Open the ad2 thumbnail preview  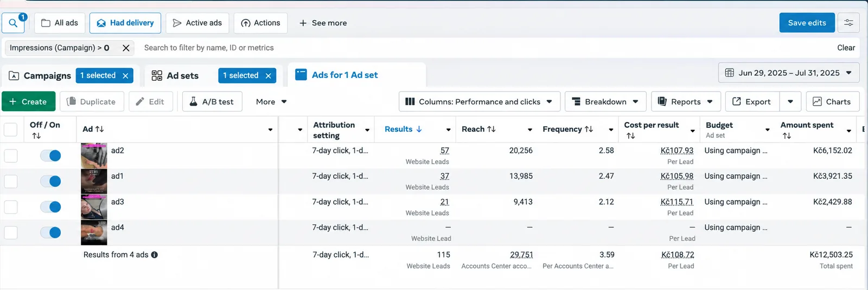94,156
